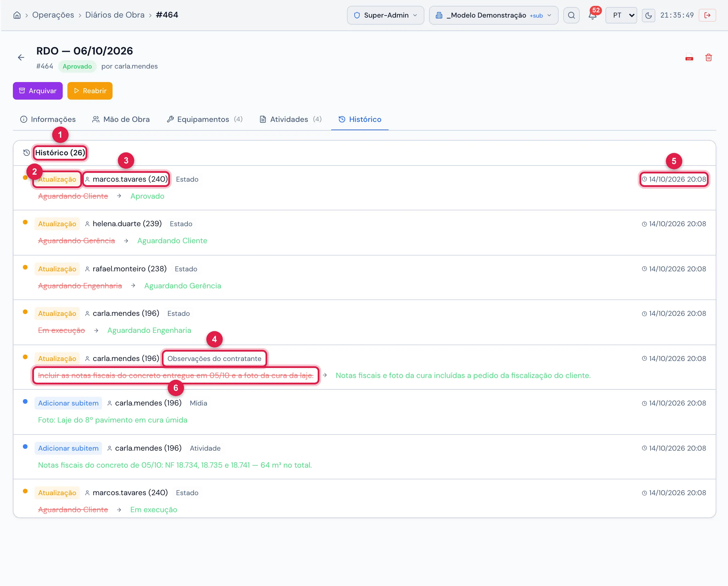Open notifications bell with 52 badge
This screenshot has width=728, height=586.
pyautogui.click(x=593, y=15)
